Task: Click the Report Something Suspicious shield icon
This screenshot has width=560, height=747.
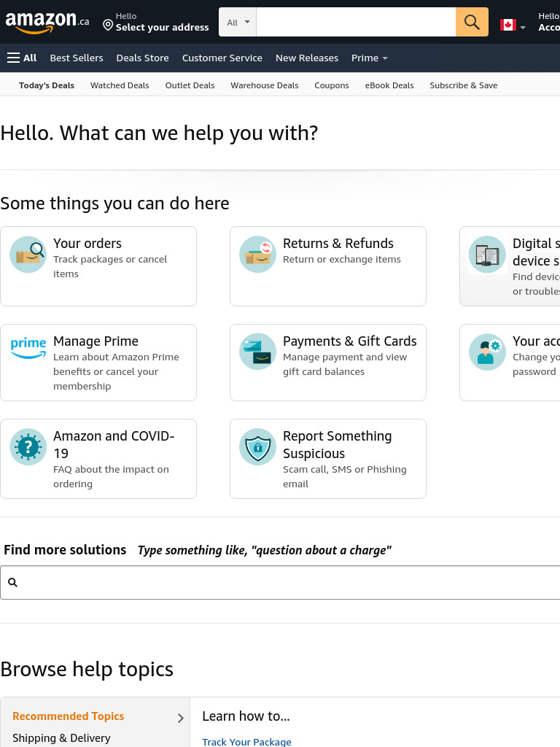Action: (x=257, y=447)
